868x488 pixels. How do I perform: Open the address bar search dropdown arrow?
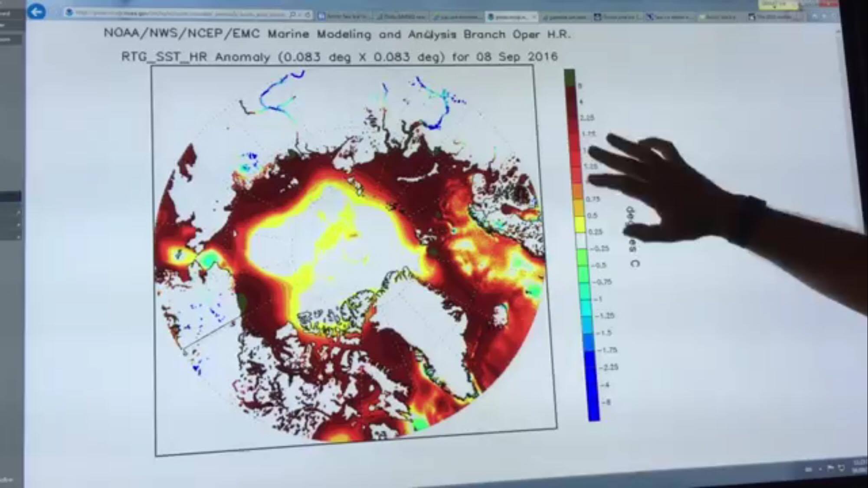click(300, 15)
